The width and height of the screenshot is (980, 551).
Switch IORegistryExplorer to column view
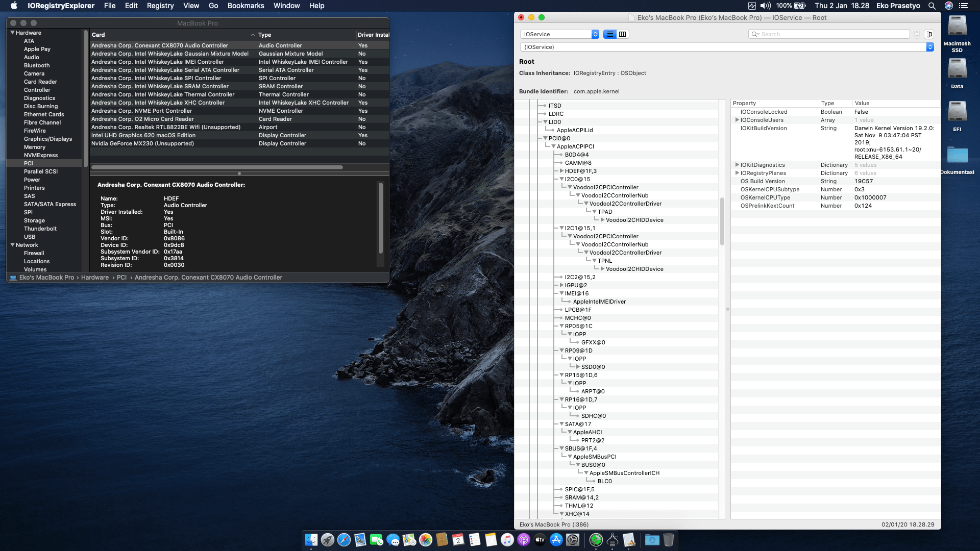click(x=623, y=34)
